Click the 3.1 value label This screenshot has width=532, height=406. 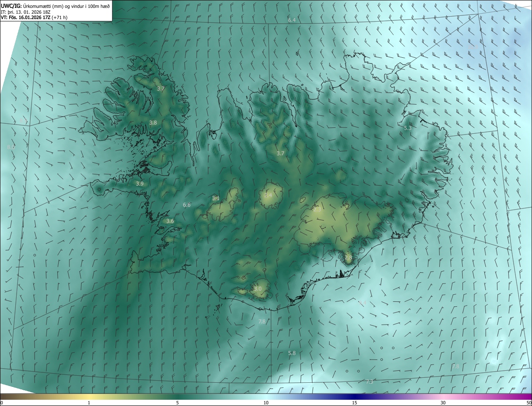coord(216,198)
